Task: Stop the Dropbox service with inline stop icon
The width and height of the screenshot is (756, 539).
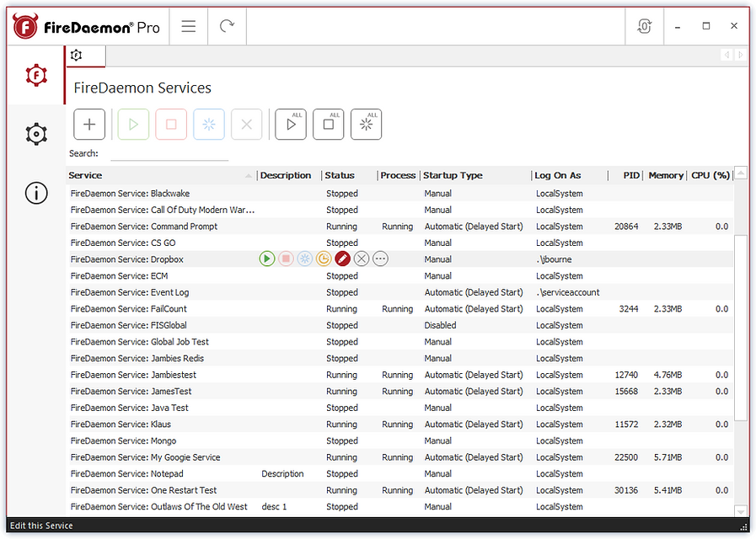Action: click(286, 259)
